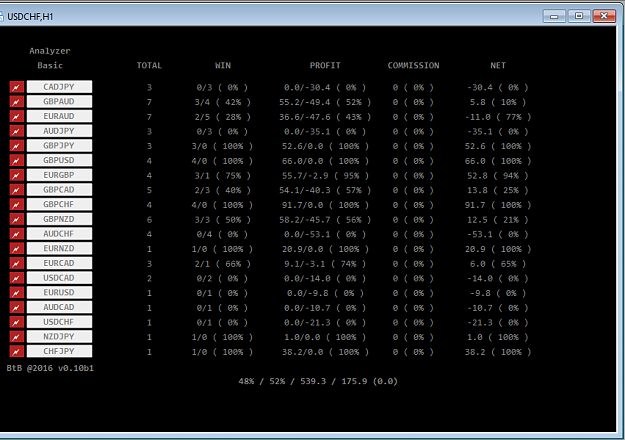Click the red chart icon beside EURCAD

point(17,263)
